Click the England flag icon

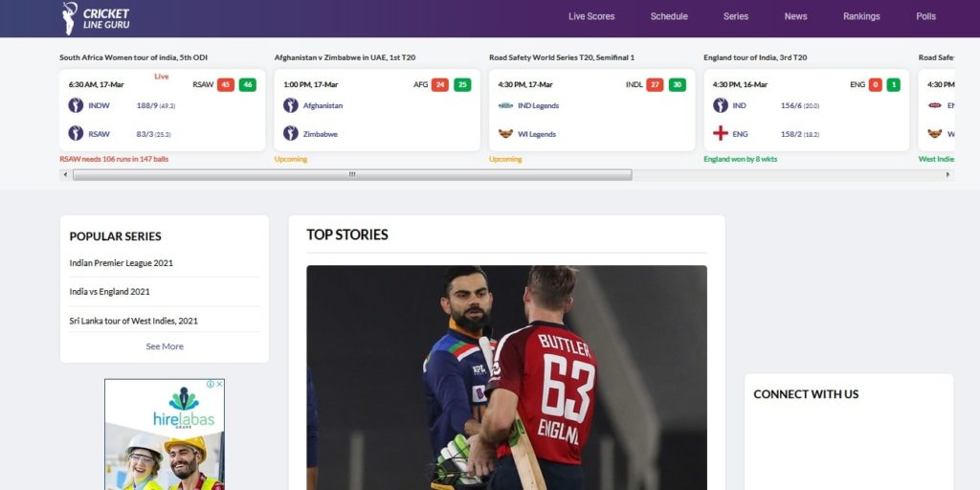tap(721, 133)
